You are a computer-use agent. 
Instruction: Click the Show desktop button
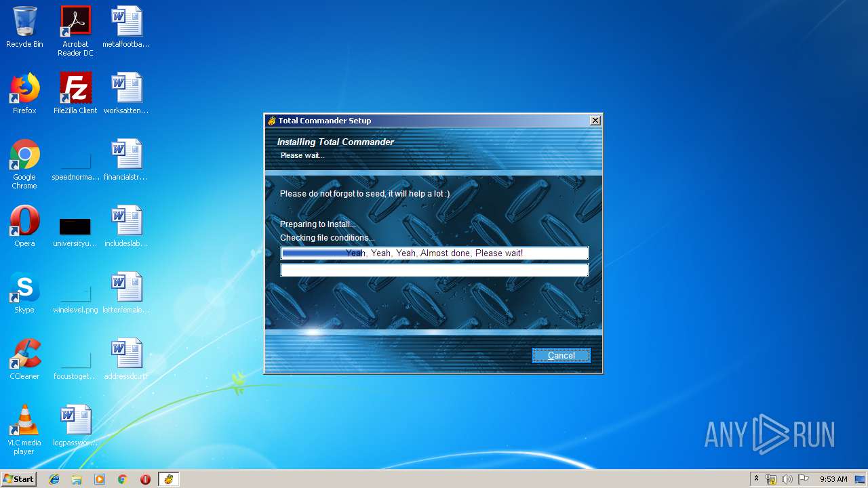click(861, 479)
